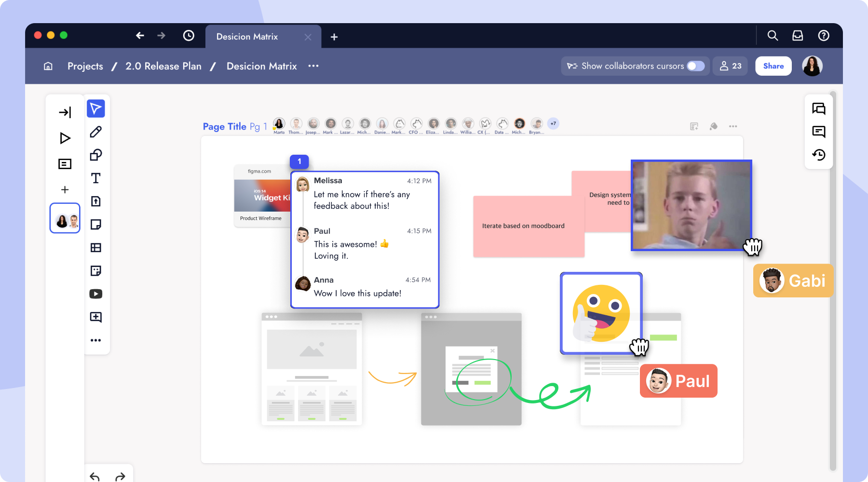Select the table tool
Image resolution: width=868 pixels, height=482 pixels.
click(x=95, y=248)
